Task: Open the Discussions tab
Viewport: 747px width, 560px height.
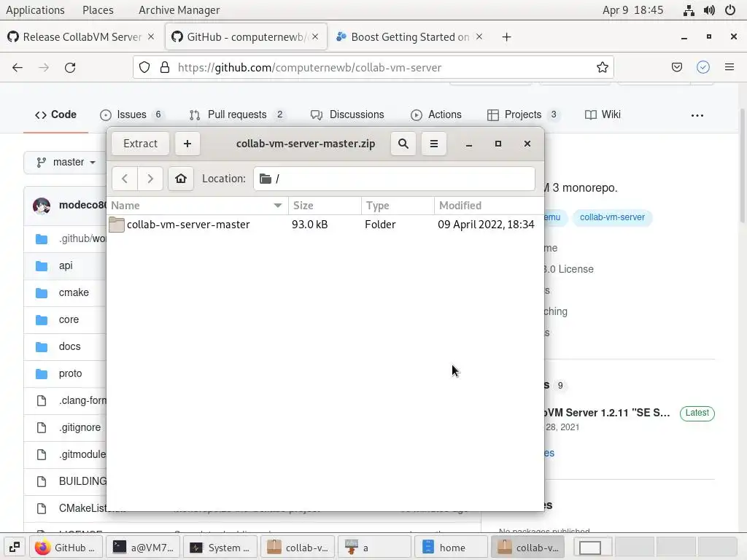Action: [x=347, y=114]
